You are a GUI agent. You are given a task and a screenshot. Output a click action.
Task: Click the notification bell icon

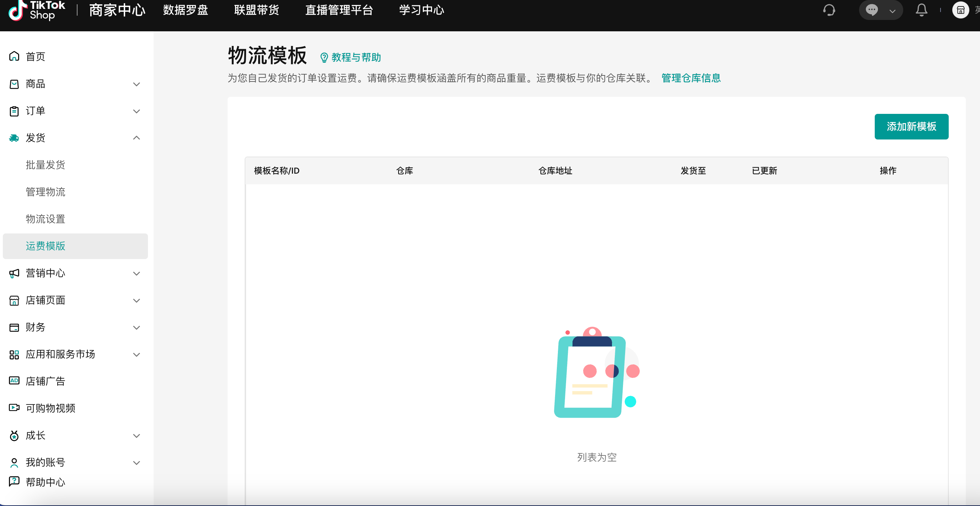pos(921,10)
